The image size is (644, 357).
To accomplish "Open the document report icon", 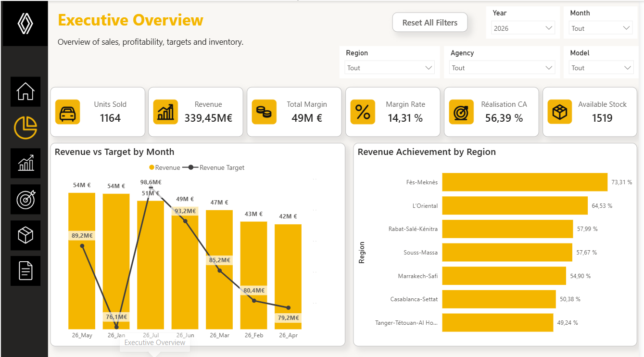I will tap(25, 271).
